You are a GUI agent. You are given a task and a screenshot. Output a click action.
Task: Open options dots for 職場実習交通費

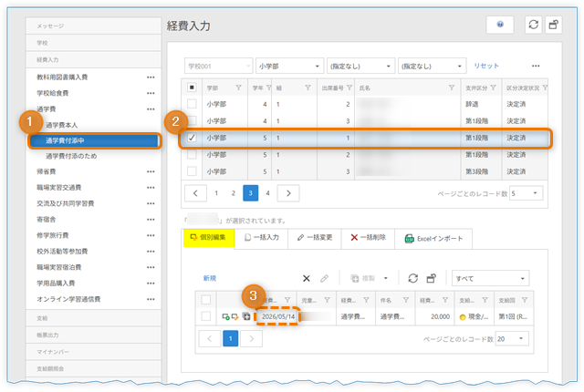point(151,188)
